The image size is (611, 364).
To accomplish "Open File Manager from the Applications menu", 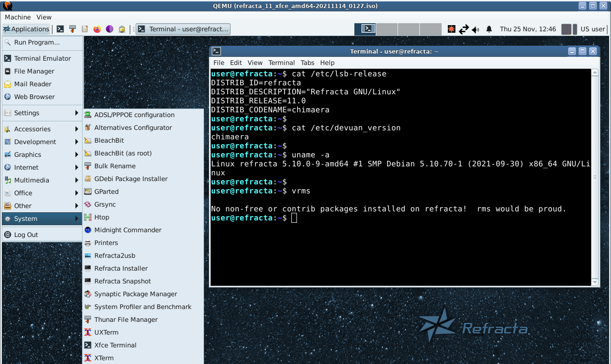I will [x=42, y=71].
